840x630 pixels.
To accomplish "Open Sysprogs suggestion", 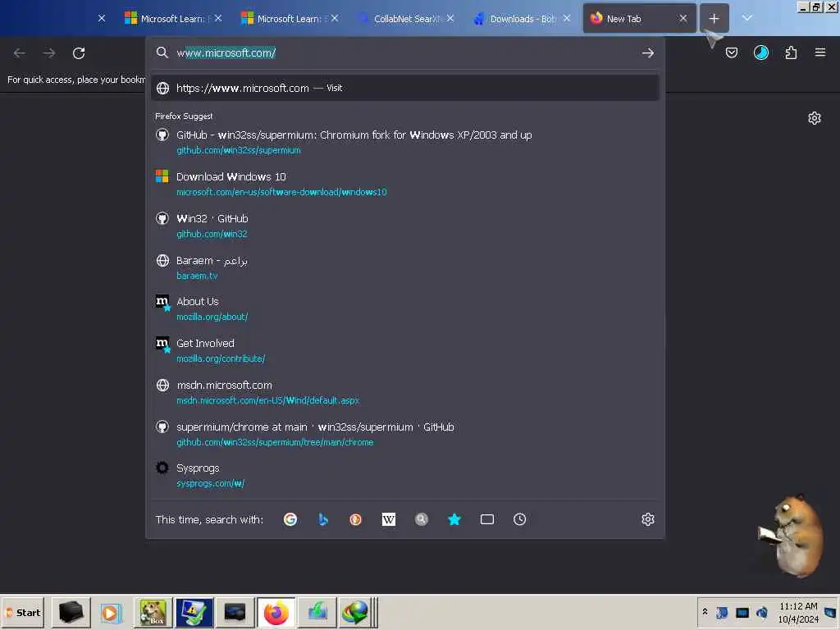I will [x=405, y=475].
